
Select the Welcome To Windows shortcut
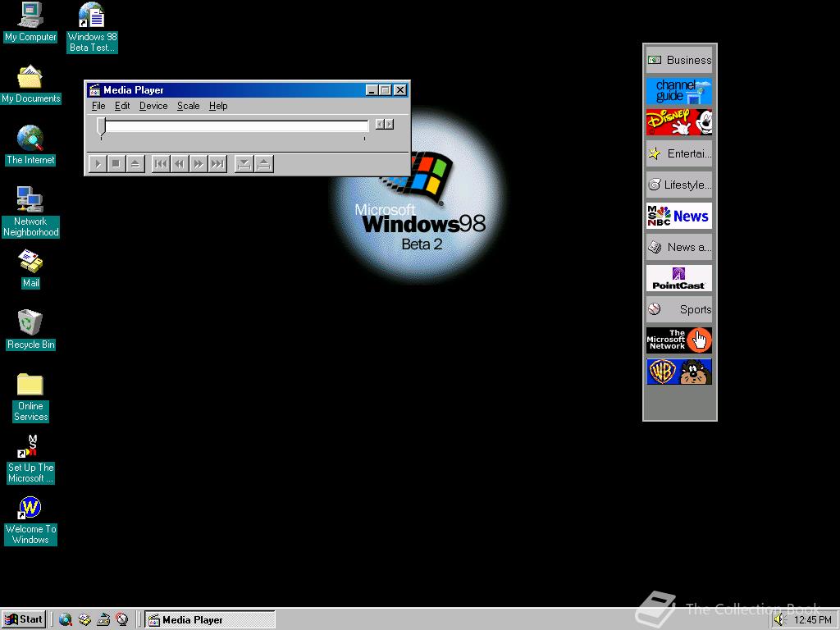point(30,521)
